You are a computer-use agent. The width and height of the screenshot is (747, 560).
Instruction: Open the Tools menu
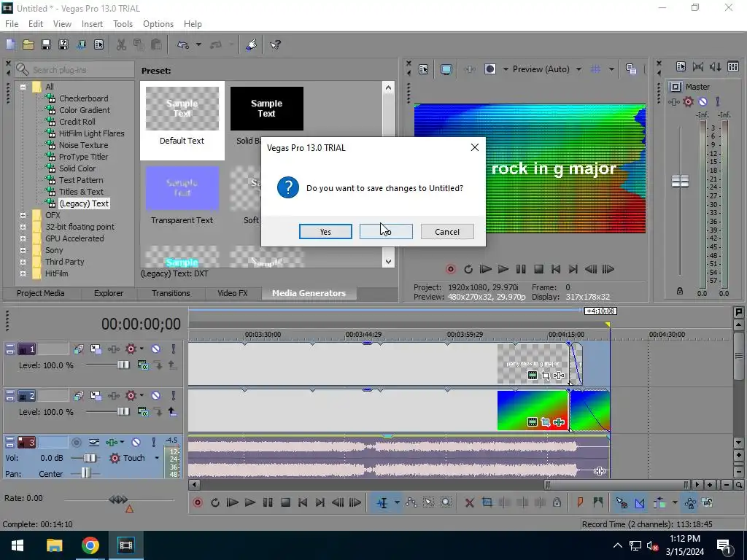(x=123, y=24)
